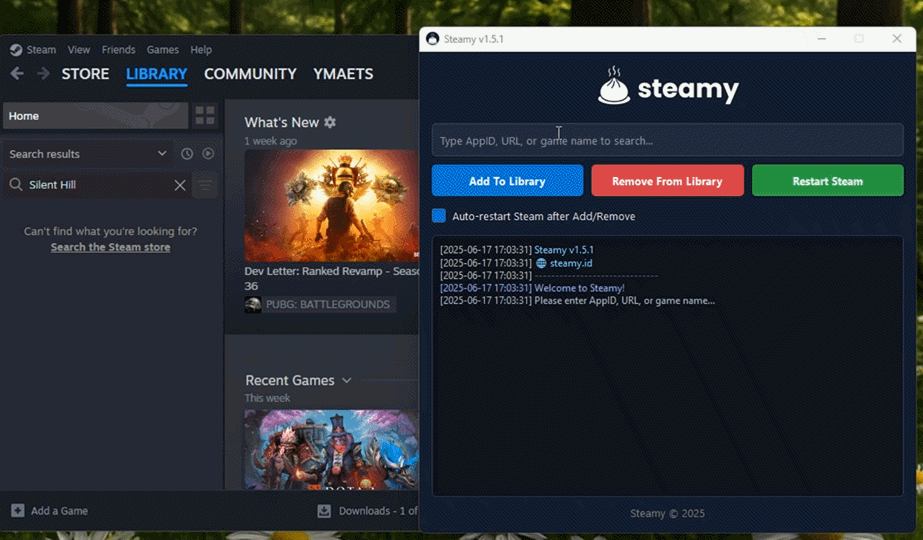
Task: Focus the Steamy AppID search field
Action: [x=668, y=140]
